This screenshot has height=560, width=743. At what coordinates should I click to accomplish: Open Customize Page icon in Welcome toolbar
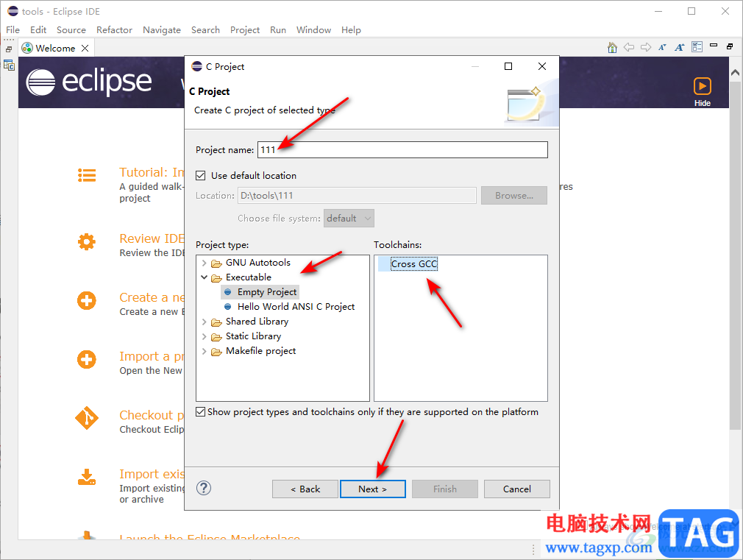tap(697, 47)
